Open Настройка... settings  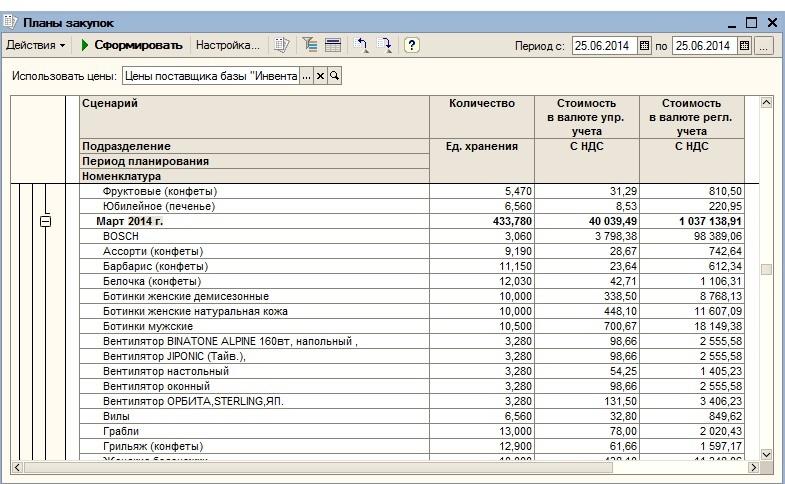coord(228,45)
